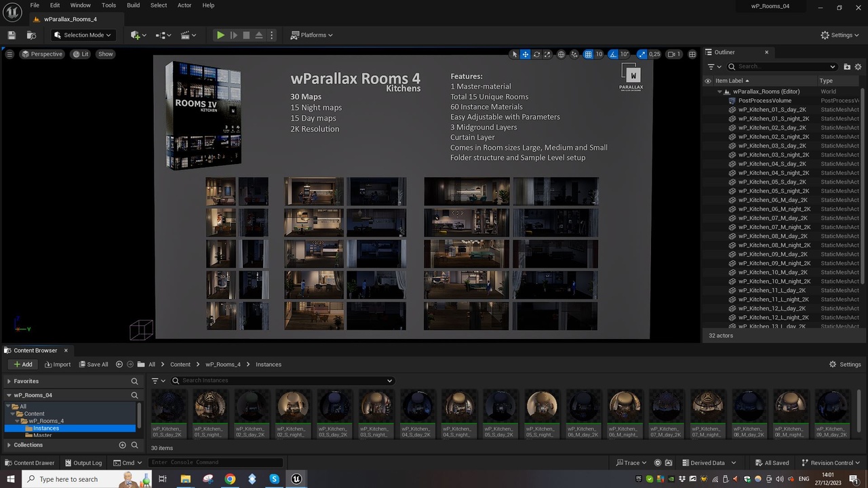Open the play options three-dot menu
Viewport: 868px width, 488px height.
point(272,35)
